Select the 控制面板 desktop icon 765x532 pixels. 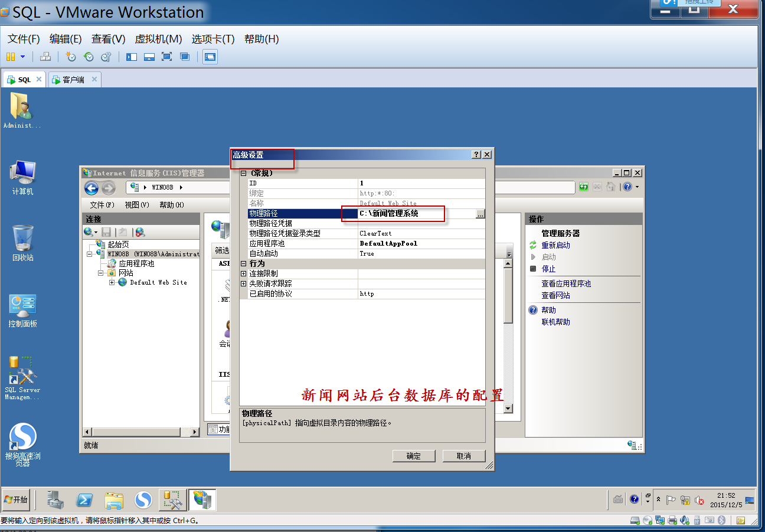22,311
